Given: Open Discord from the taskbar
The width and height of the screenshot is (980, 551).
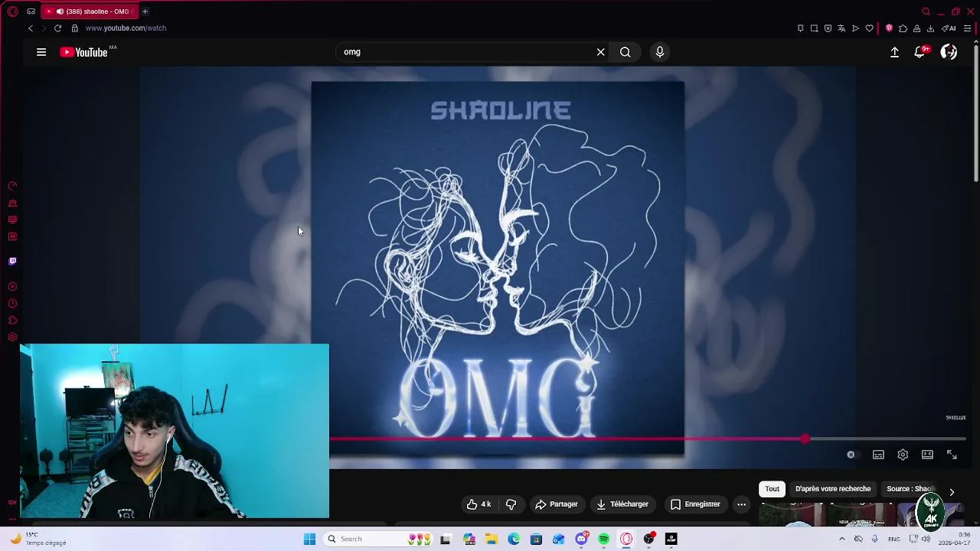Looking at the screenshot, I should [581, 540].
